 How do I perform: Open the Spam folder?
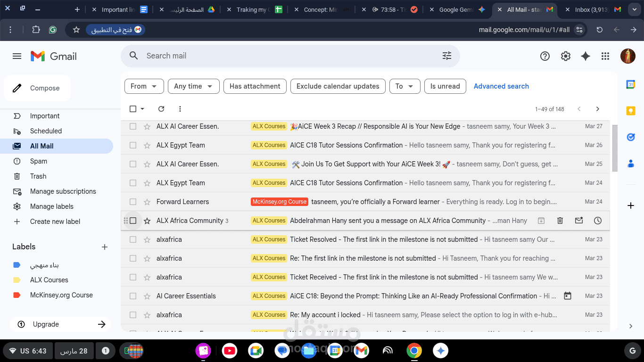point(57,161)
